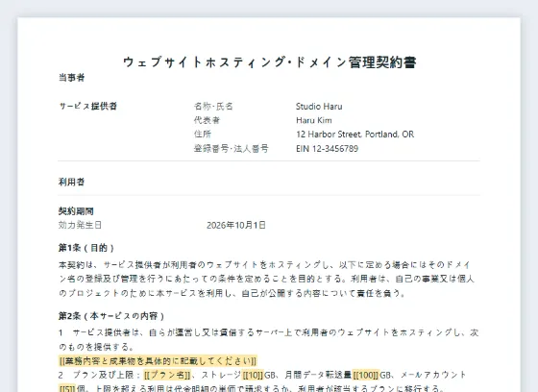Viewport: 538px width, 392px height.
Task: Select the date 2026年10月1日
Action: click(x=236, y=225)
